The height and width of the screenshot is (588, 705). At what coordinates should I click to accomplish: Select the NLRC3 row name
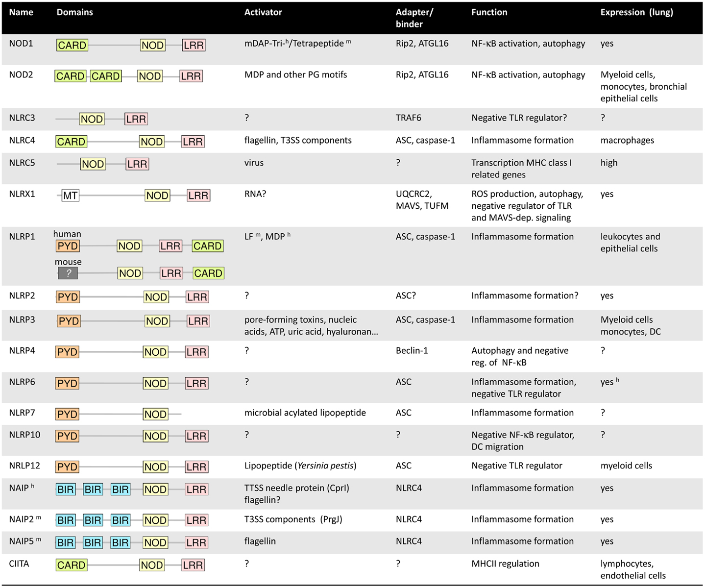(22, 118)
